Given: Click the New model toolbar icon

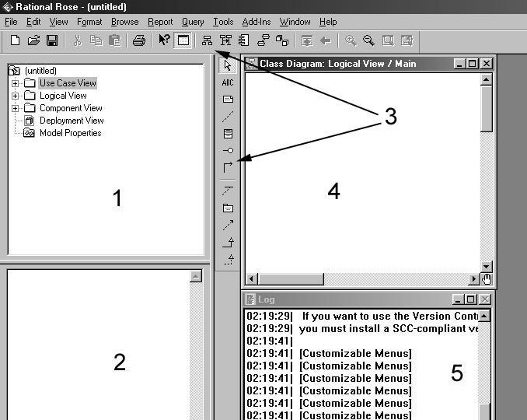Looking at the screenshot, I should (15, 40).
